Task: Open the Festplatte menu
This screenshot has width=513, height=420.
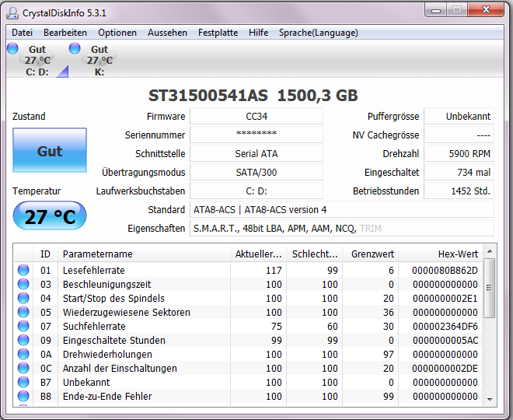Action: [x=218, y=33]
